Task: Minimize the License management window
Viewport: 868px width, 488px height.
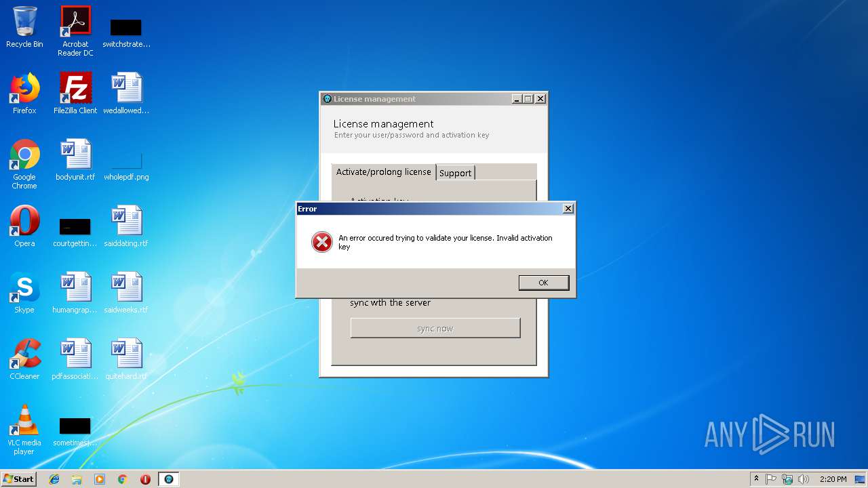Action: pyautogui.click(x=517, y=99)
